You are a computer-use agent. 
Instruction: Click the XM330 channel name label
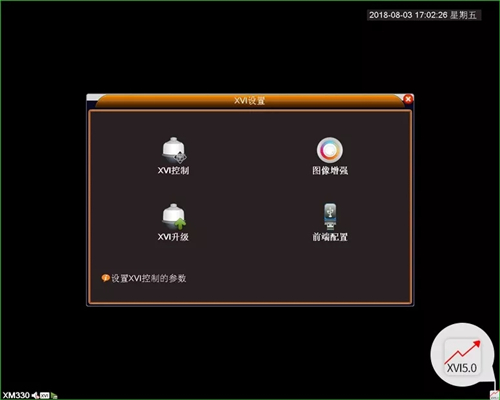16,395
